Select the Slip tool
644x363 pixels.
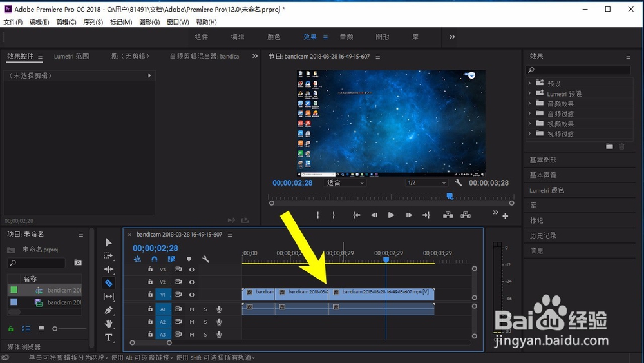108,297
